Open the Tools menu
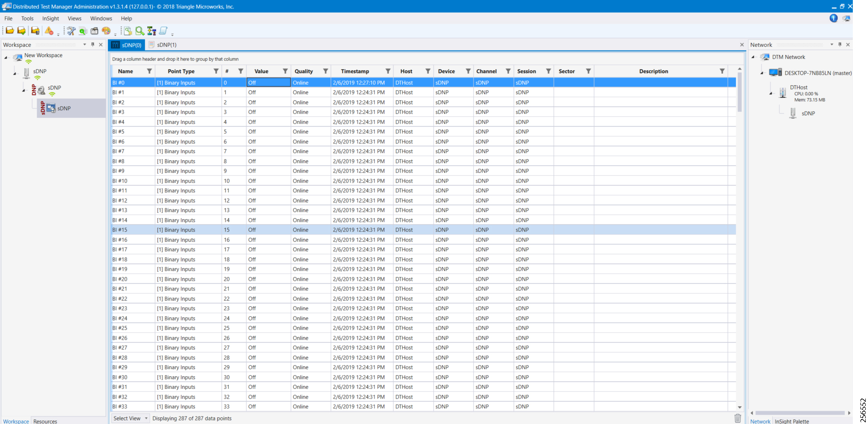868x424 pixels. click(27, 18)
